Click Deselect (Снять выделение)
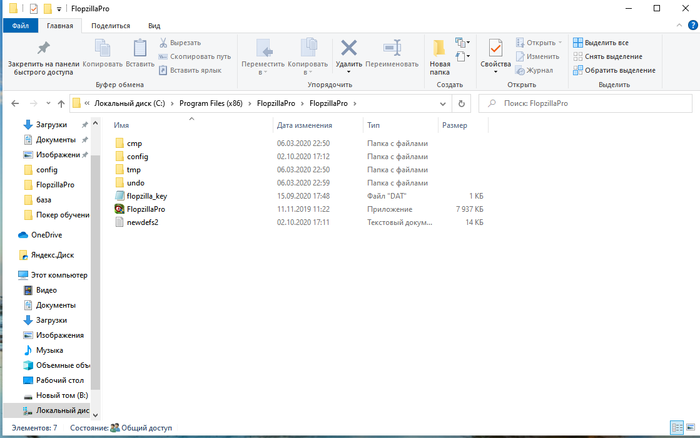This screenshot has height=438, width=700. [x=608, y=57]
